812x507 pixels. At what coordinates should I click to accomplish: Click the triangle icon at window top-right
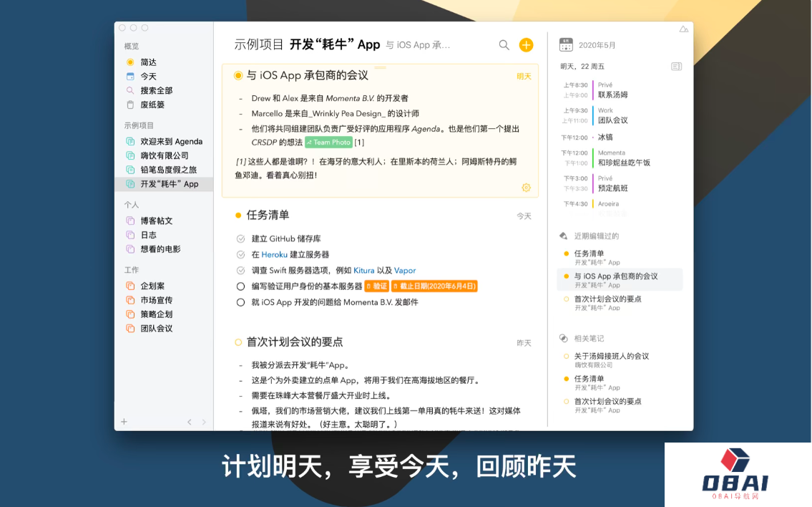683,29
